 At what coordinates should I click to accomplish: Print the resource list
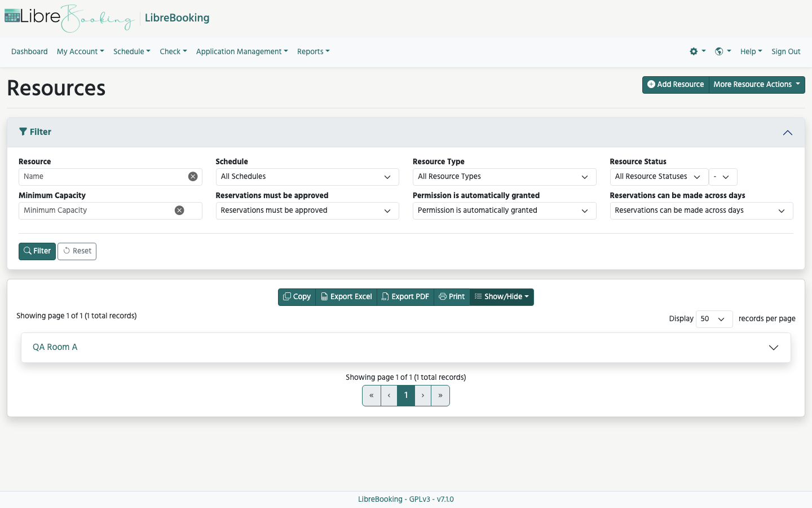tap(452, 297)
